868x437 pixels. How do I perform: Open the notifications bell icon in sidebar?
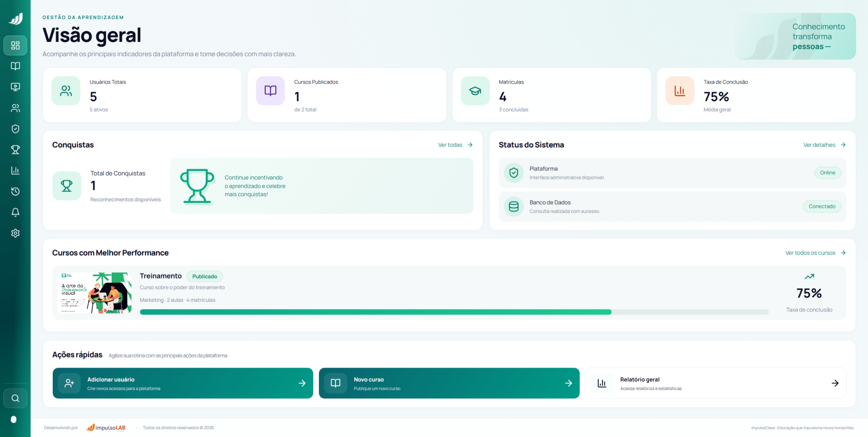(15, 212)
